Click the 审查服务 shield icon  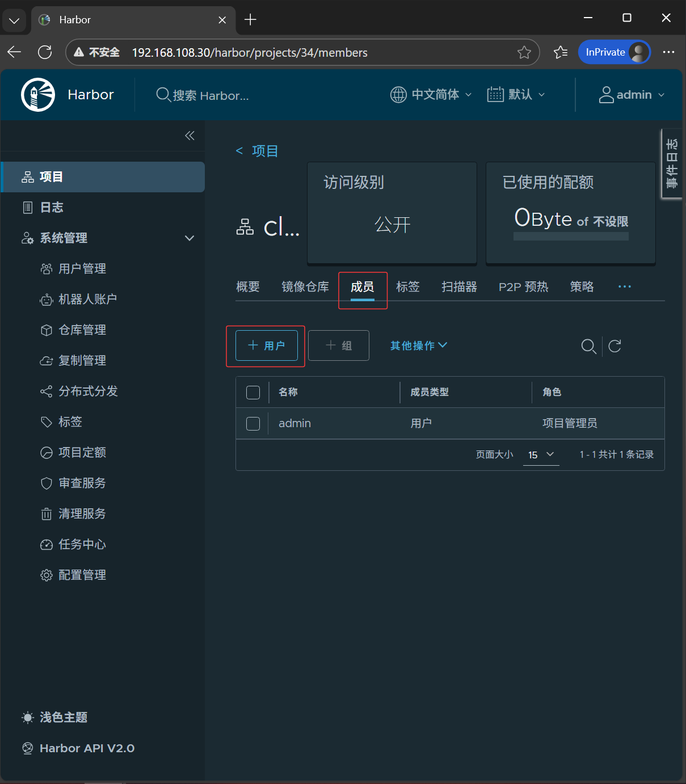pos(47,483)
